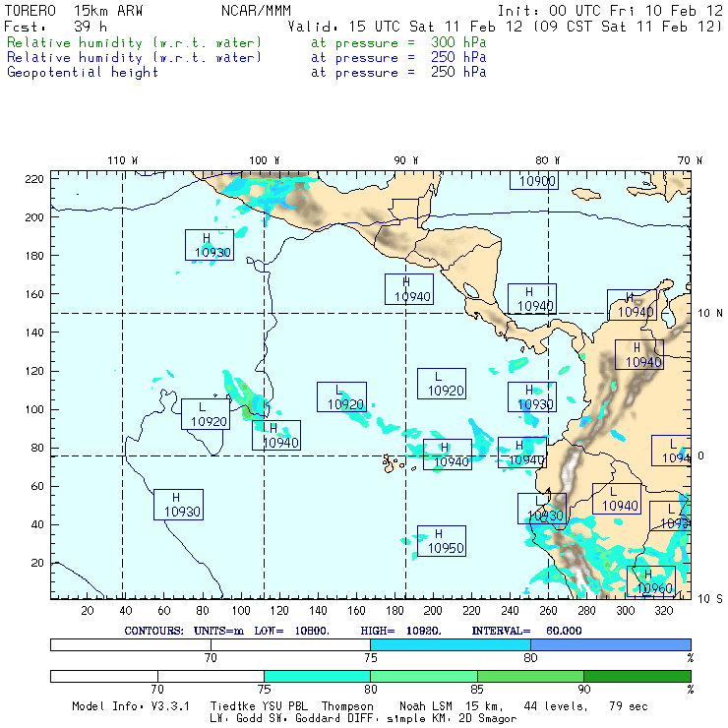The height and width of the screenshot is (728, 728).
Task: Select the '320' grid tick label on the bottom axis
Action: tap(664, 611)
